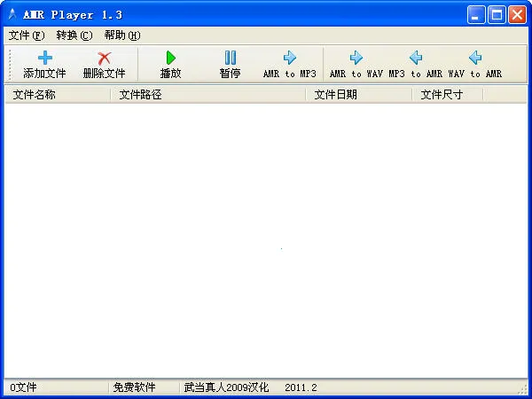The height and width of the screenshot is (399, 532).
Task: Click the empty file list area
Action: click(266, 239)
